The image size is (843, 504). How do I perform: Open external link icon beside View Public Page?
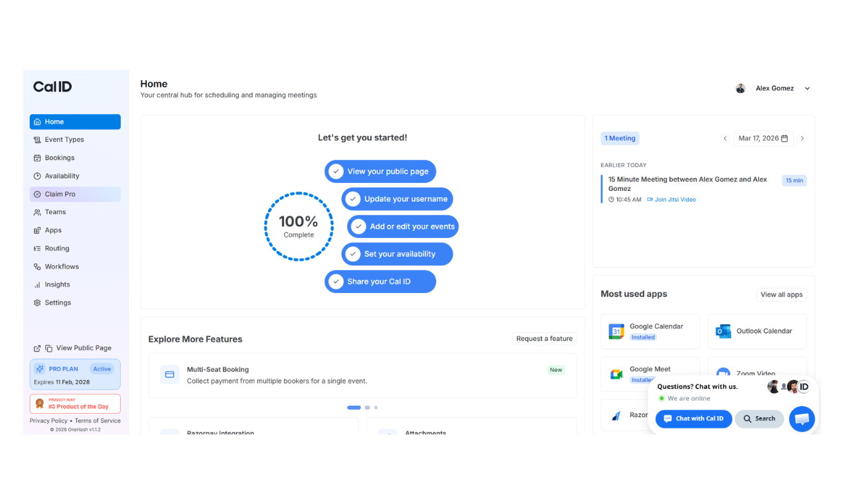[37, 348]
